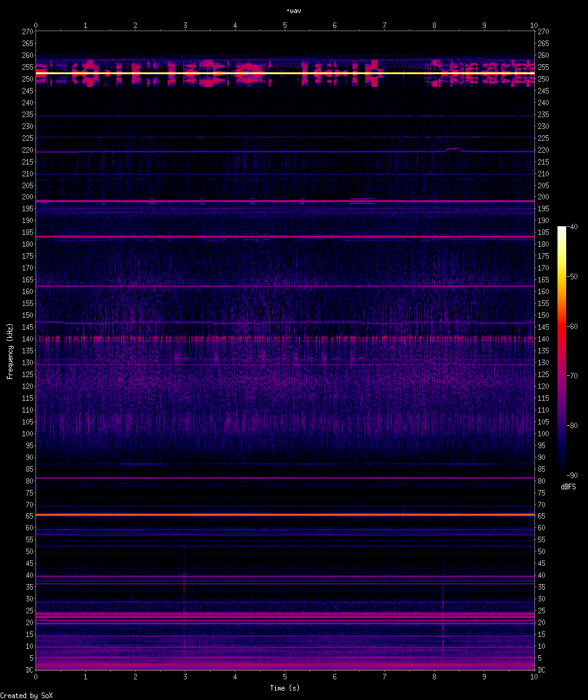
Task: Click the magenta line just under 200 kHz
Action: pyautogui.click(x=285, y=201)
